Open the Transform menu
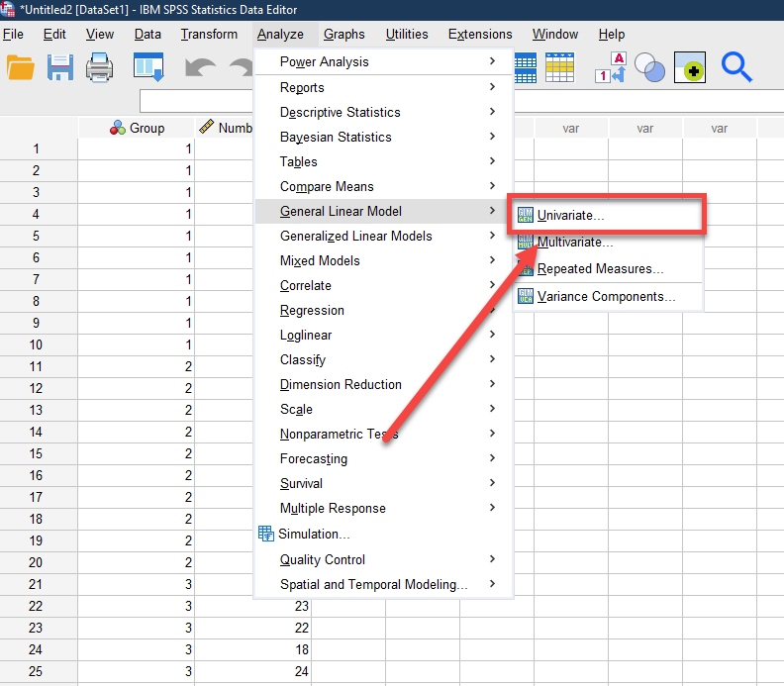The image size is (784, 686). coord(209,34)
